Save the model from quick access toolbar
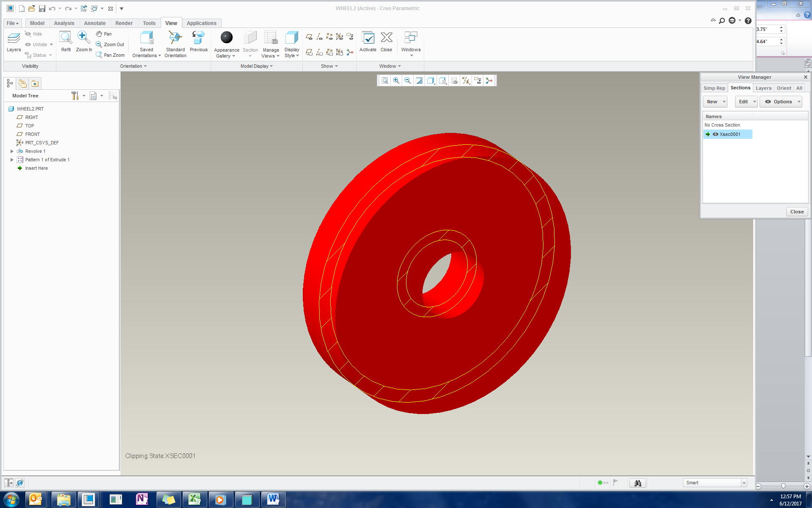The image size is (812, 508). click(x=42, y=8)
